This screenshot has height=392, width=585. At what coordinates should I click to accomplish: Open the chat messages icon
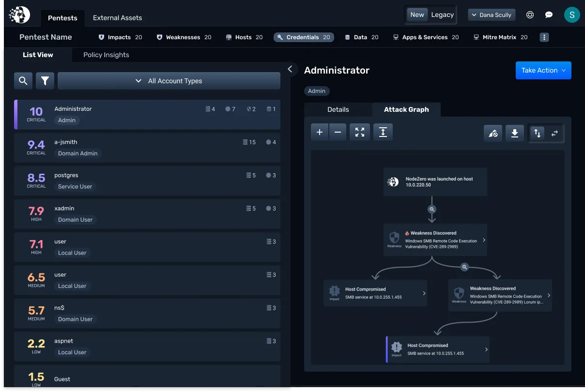549,15
